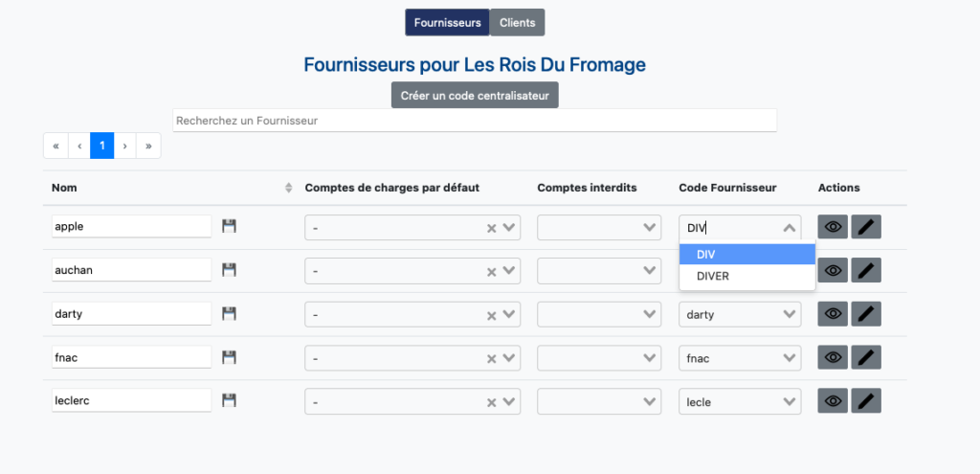Select the DIV option in dropdown list
The height and width of the screenshot is (474, 980).
[746, 255]
